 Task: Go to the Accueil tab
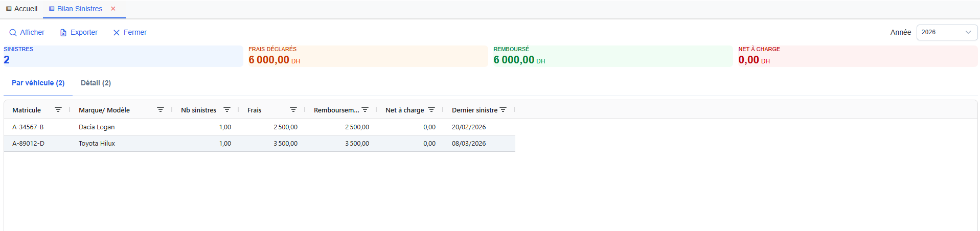pos(22,9)
